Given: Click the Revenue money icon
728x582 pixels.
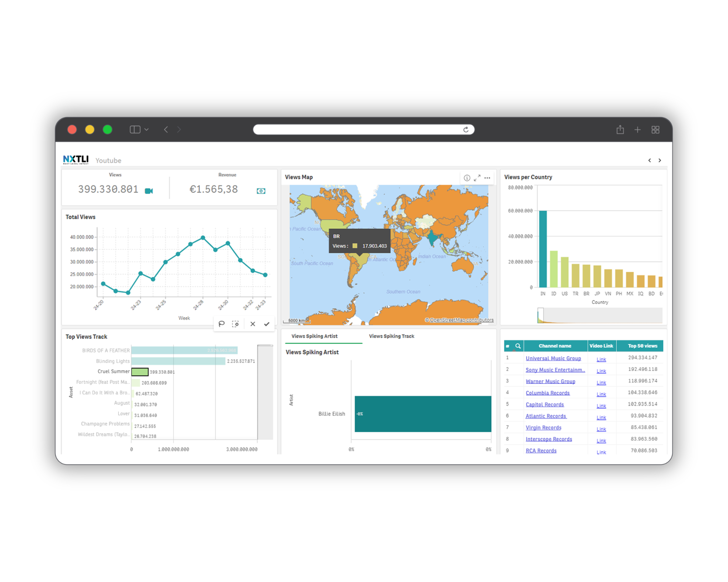Looking at the screenshot, I should (x=261, y=191).
